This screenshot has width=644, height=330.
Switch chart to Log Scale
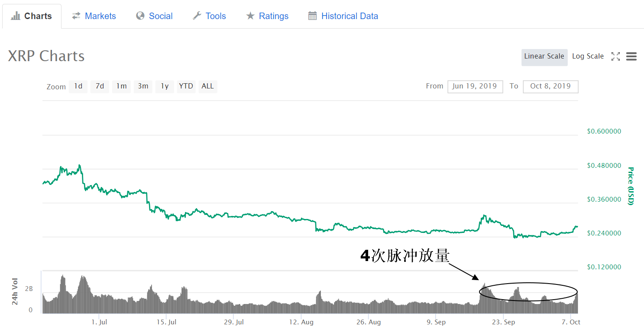(x=588, y=56)
